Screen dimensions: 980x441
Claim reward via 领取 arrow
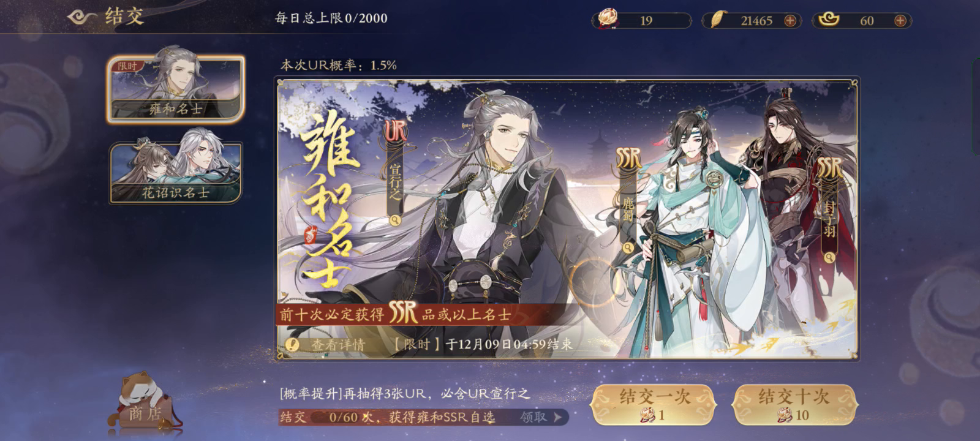pos(541,417)
